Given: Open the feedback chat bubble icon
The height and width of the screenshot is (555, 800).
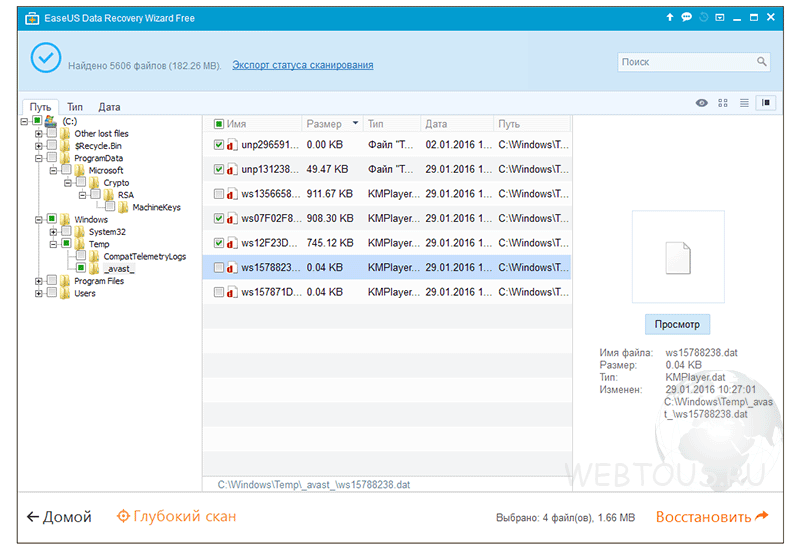Looking at the screenshot, I should (687, 17).
